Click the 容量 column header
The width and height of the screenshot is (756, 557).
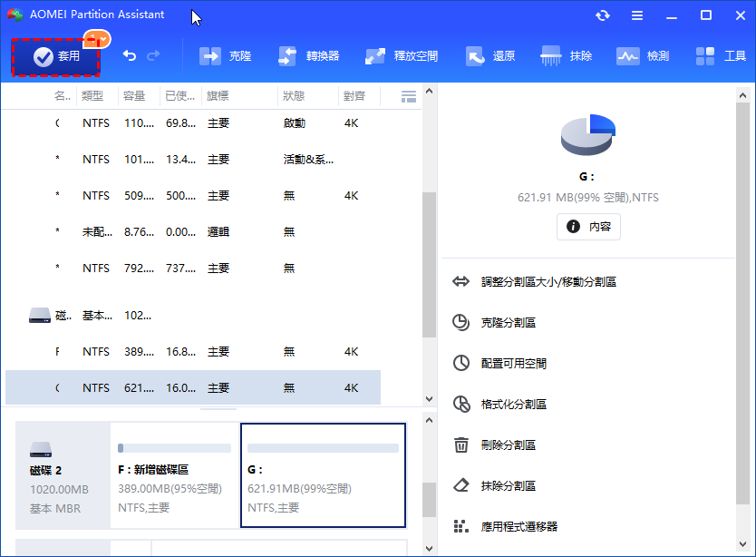click(134, 96)
